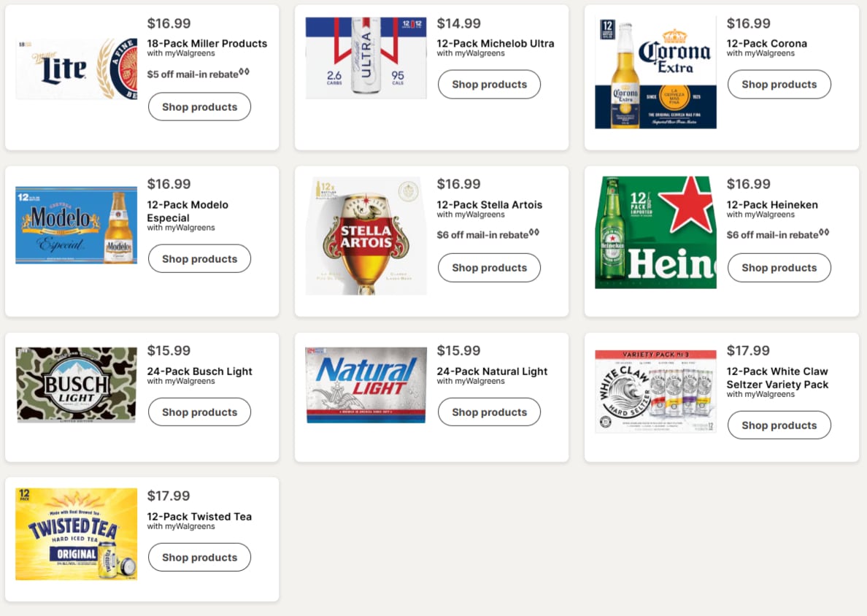This screenshot has width=867, height=616.
Task: Select the Michelob Ultra pack image
Action: tap(366, 58)
